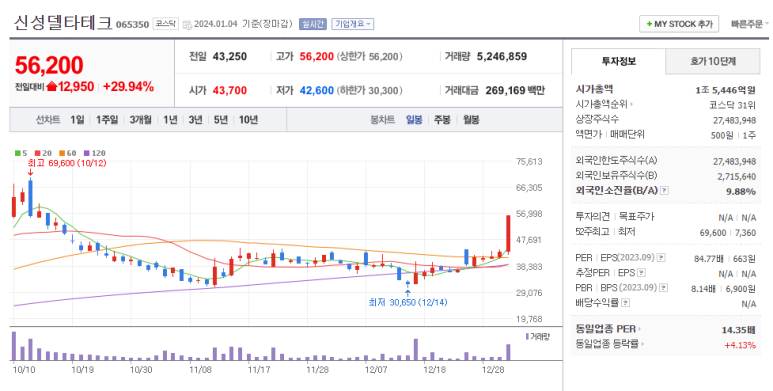Open the 기업개요 dropdown
Screen dimensions: 773x391
tap(352, 24)
